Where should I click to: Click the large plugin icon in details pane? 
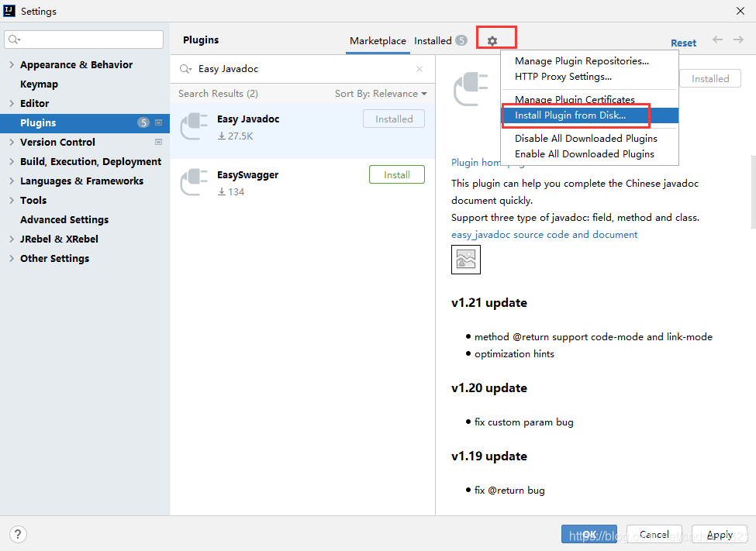[471, 89]
